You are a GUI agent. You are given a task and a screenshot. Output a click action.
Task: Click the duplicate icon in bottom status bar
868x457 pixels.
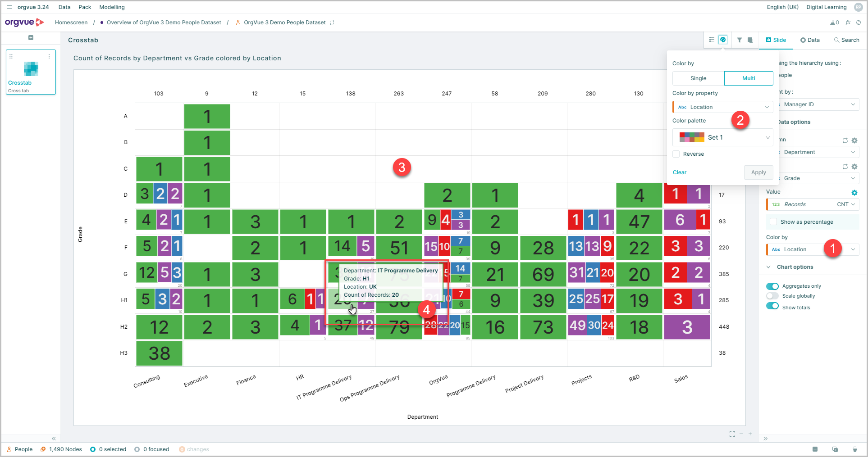(835, 449)
